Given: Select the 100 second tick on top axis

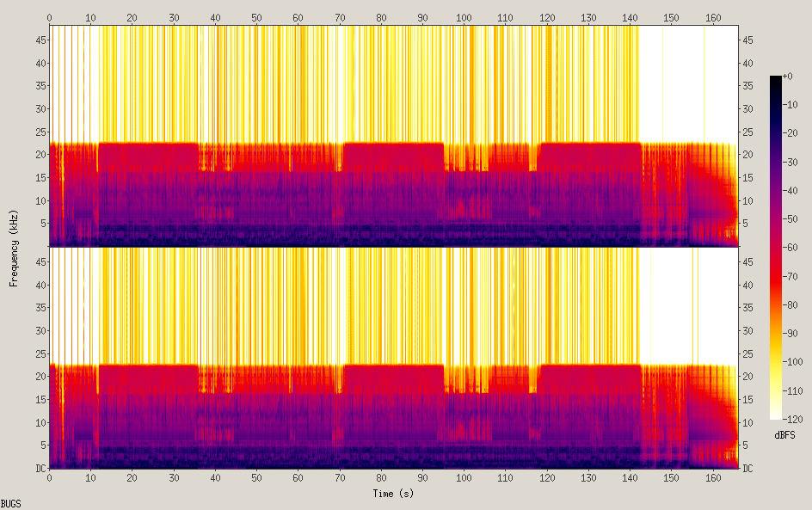Looking at the screenshot, I should click(x=464, y=17).
